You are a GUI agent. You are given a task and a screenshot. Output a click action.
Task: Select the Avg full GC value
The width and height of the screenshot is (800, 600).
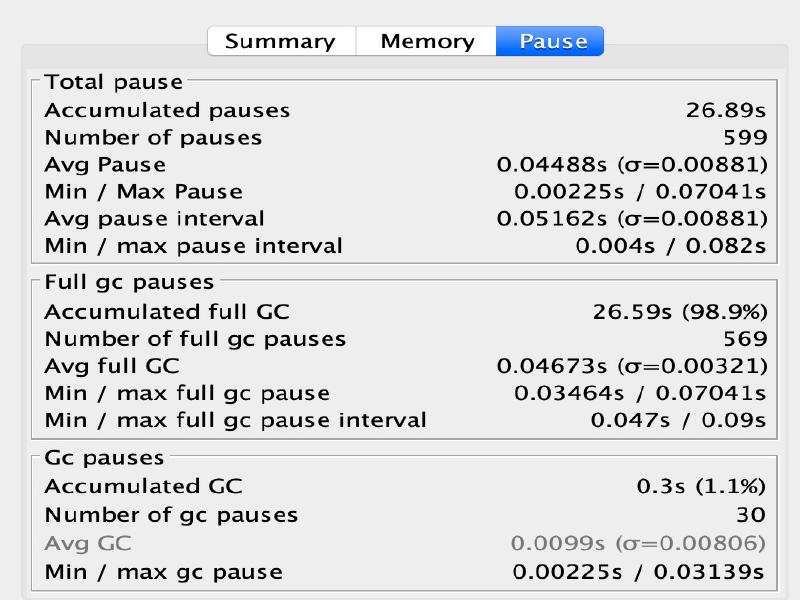tap(632, 366)
